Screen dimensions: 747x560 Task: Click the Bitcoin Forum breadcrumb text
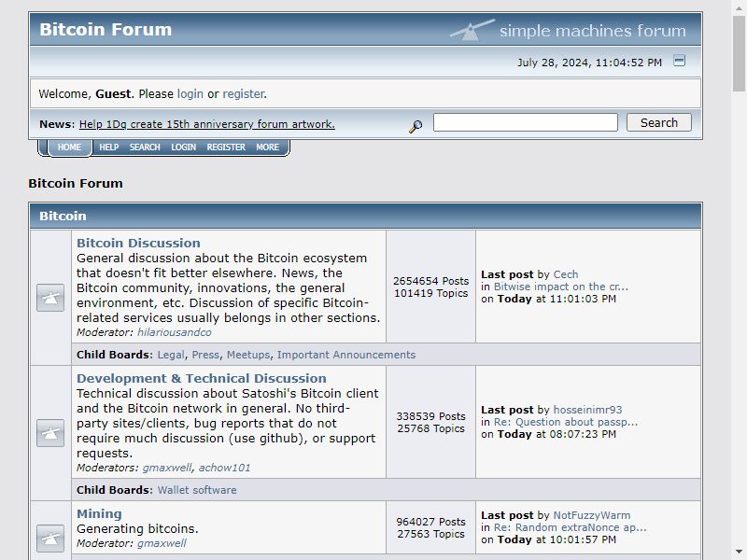pyautogui.click(x=76, y=183)
